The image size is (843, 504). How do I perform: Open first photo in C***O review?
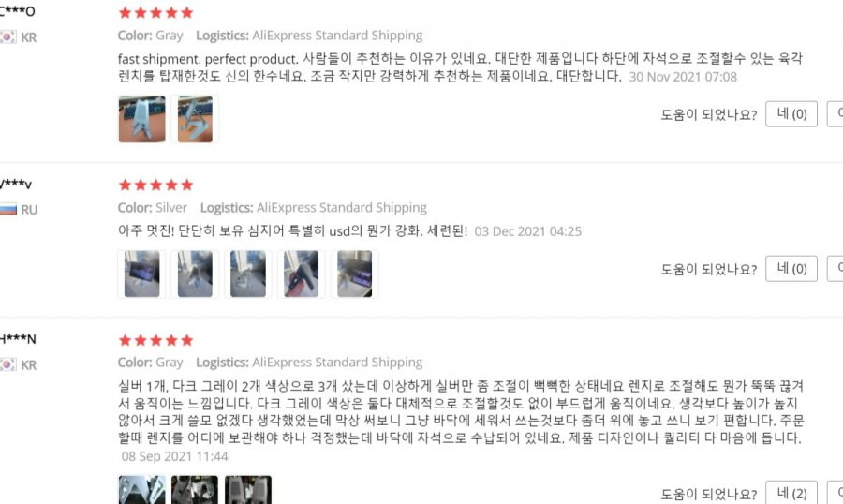tap(142, 119)
